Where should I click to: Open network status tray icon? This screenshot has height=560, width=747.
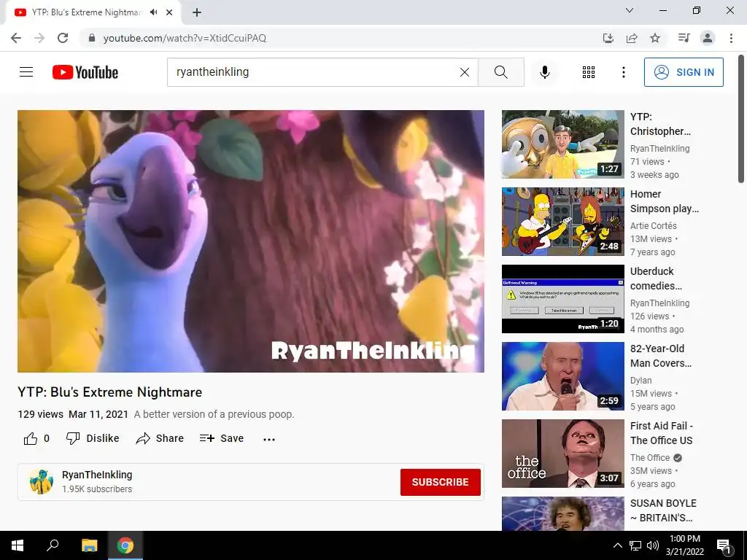click(x=635, y=545)
